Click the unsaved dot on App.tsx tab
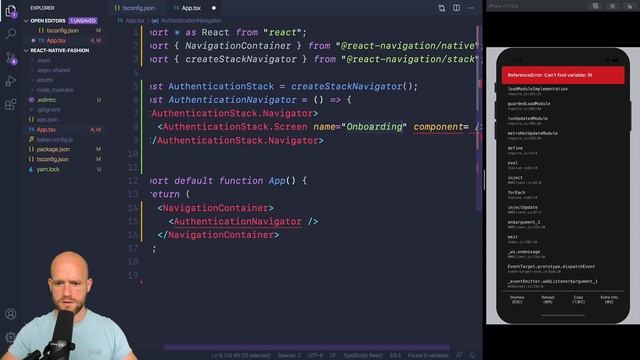This screenshot has height=360, width=640. point(213,8)
